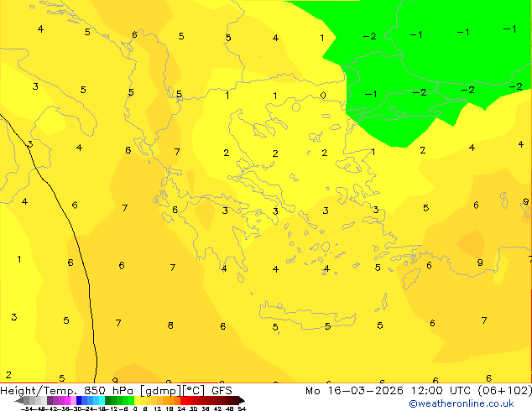Click the temperature value '0' on the map

(323, 96)
